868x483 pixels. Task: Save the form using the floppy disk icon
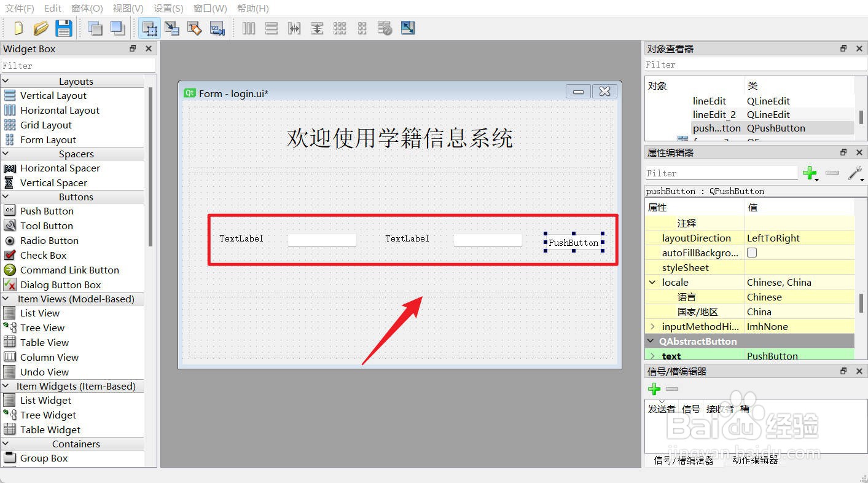point(63,28)
